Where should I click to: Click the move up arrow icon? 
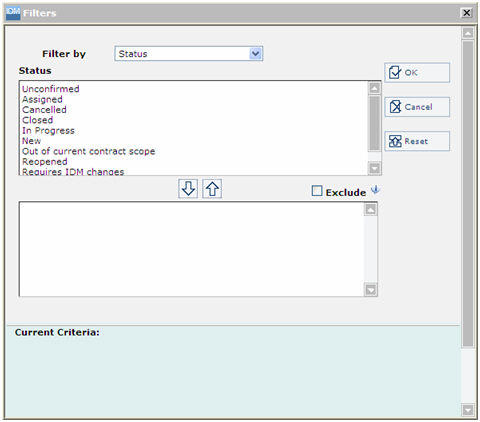point(212,189)
